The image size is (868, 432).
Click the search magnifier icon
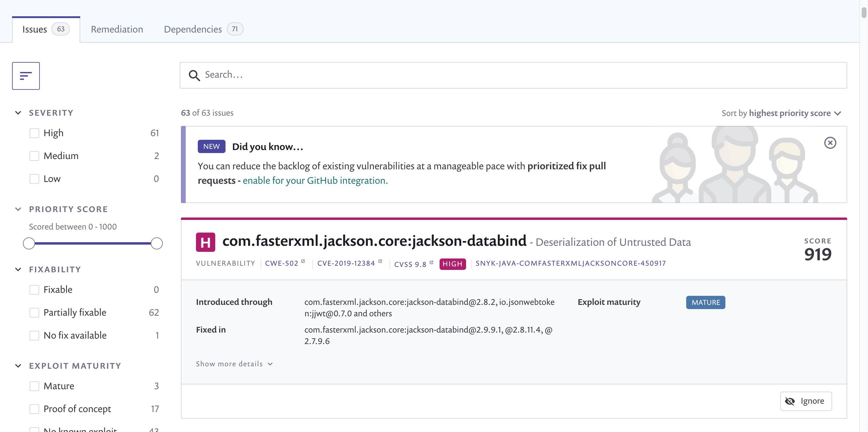(x=194, y=75)
